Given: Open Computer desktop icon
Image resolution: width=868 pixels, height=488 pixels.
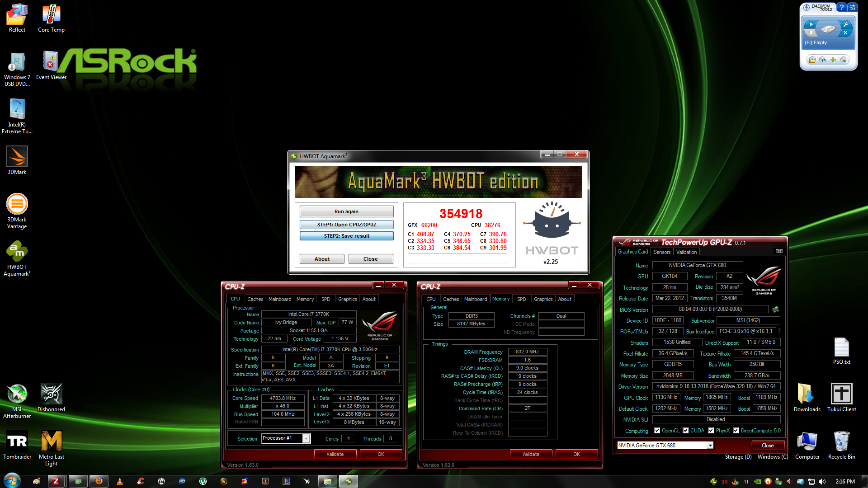Looking at the screenshot, I should coord(807,445).
